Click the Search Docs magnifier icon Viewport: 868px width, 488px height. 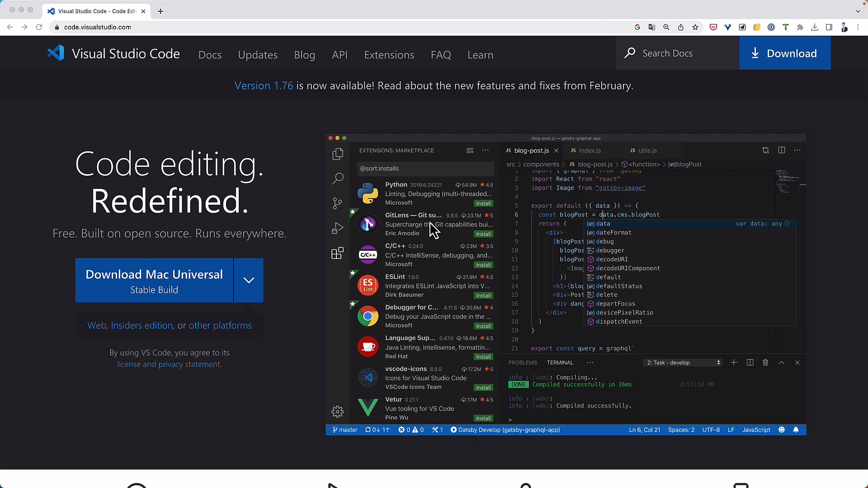tap(629, 53)
